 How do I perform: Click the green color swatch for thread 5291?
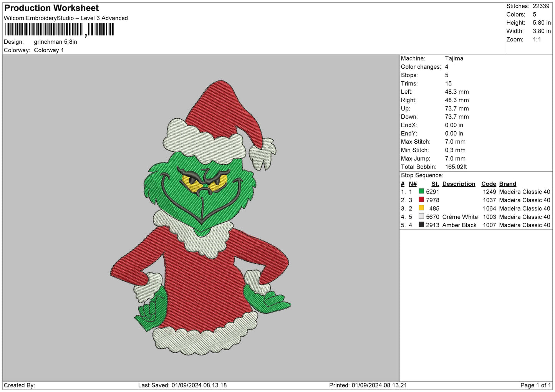[x=421, y=191]
